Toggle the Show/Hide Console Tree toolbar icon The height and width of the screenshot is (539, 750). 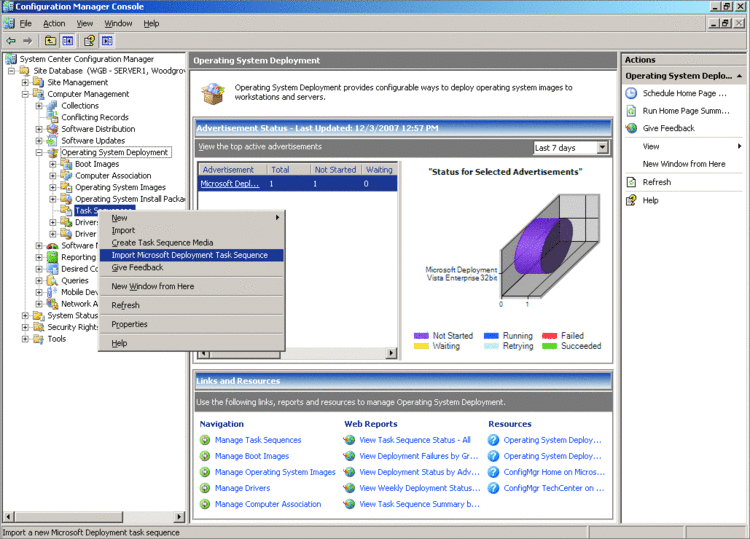tap(68, 41)
